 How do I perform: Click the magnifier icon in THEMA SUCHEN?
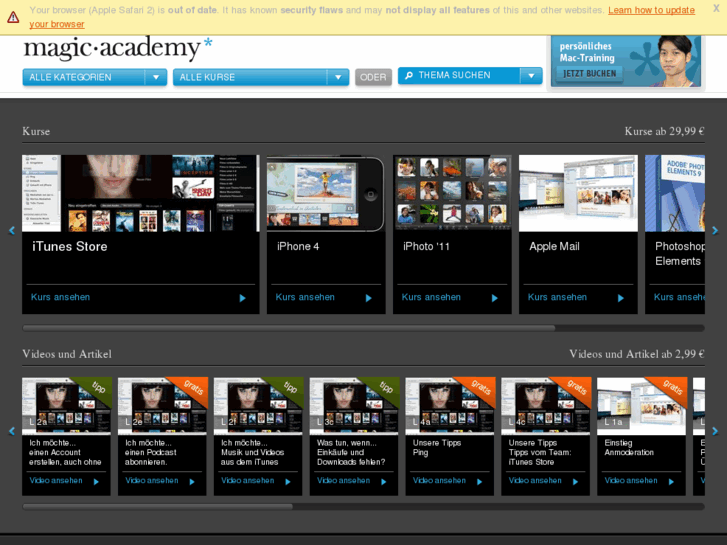pyautogui.click(x=408, y=75)
